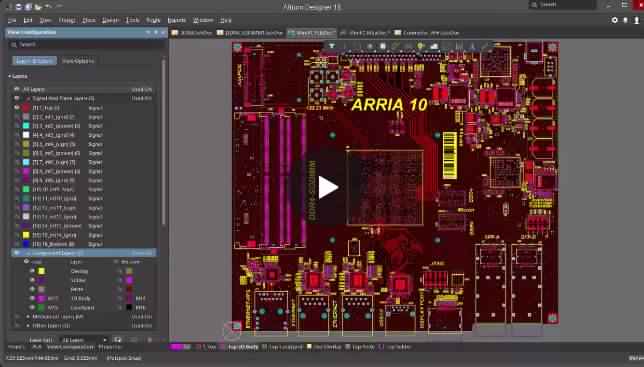Select the yellow via placement tool in the active bar

click(x=420, y=46)
